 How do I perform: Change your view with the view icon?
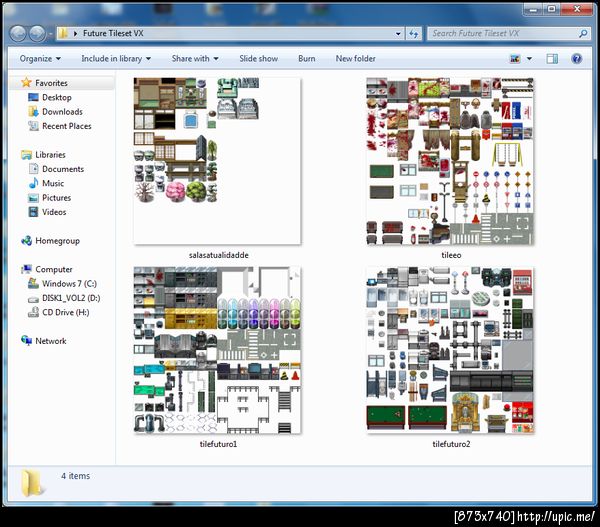click(515, 59)
